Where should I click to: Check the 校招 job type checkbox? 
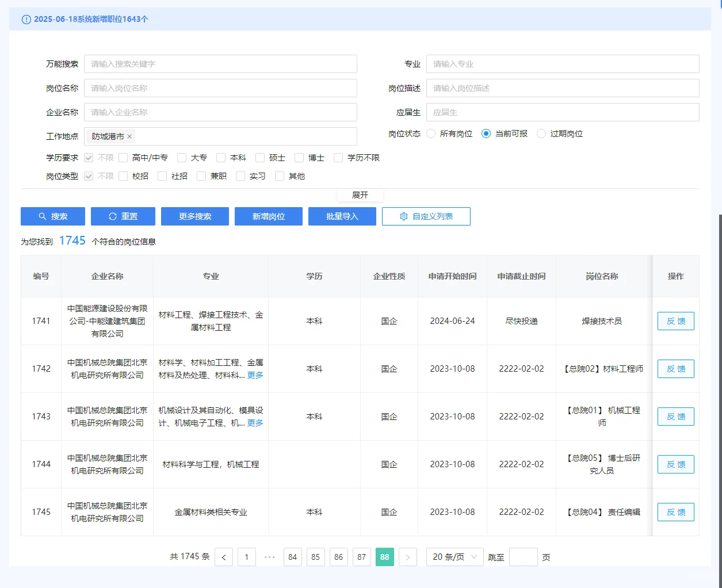[x=123, y=176]
